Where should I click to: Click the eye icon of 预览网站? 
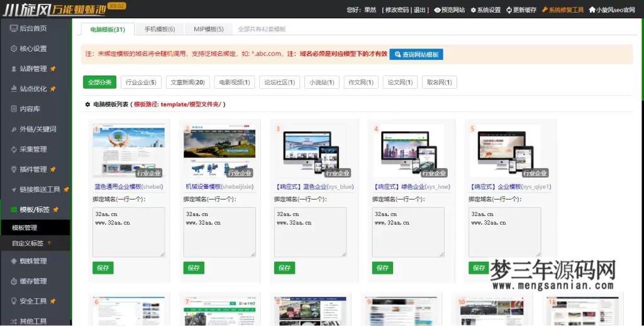[x=438, y=10]
